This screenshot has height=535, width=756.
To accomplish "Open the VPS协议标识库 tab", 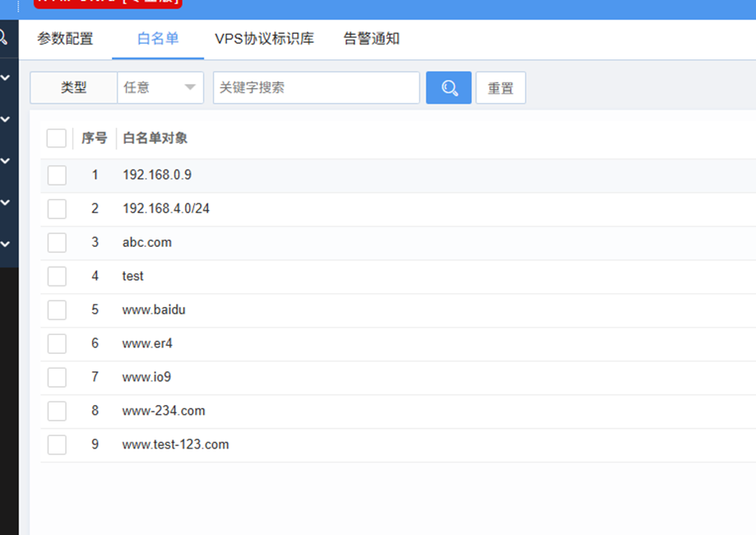I will pyautogui.click(x=264, y=39).
